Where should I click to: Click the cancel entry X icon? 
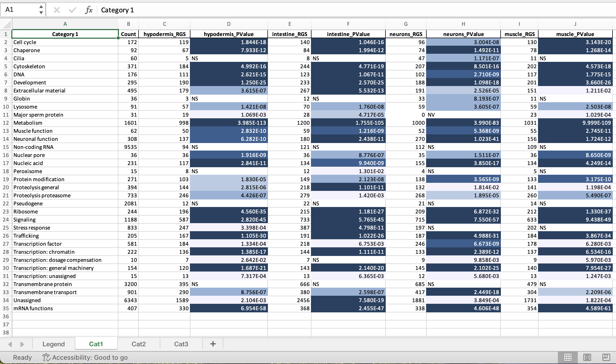pos(56,10)
